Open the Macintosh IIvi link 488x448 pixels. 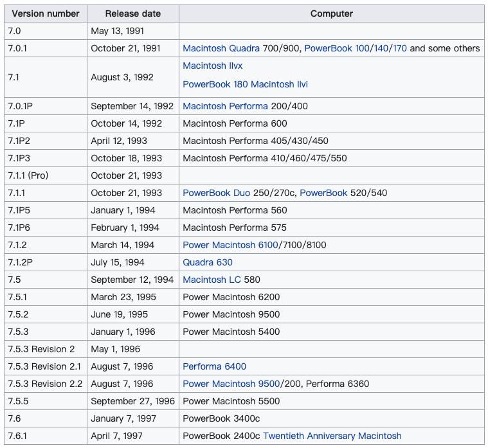pyautogui.click(x=279, y=84)
